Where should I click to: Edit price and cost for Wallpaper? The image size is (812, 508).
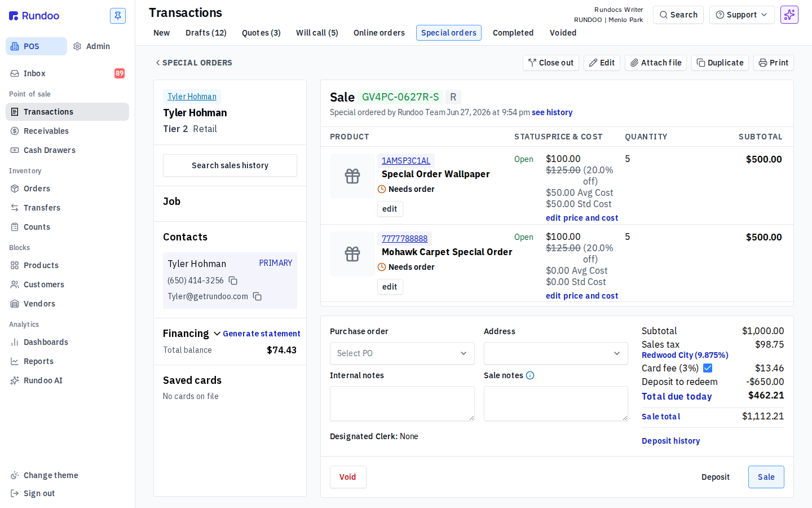(x=582, y=218)
